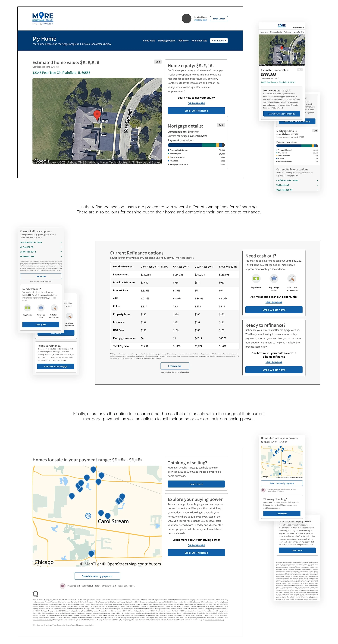Open the Calculators dropdown
This screenshot has width=338, height=644.
(219, 40)
